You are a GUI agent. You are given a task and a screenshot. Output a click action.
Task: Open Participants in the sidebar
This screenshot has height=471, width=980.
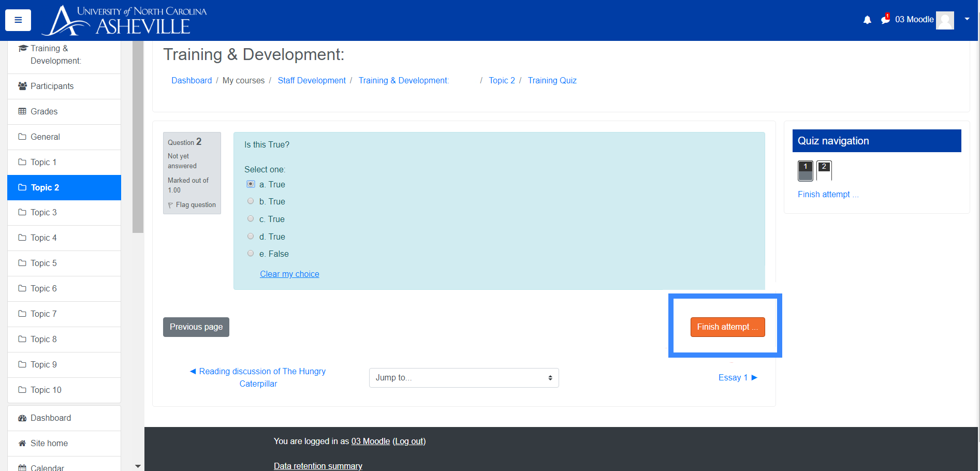pyautogui.click(x=52, y=86)
